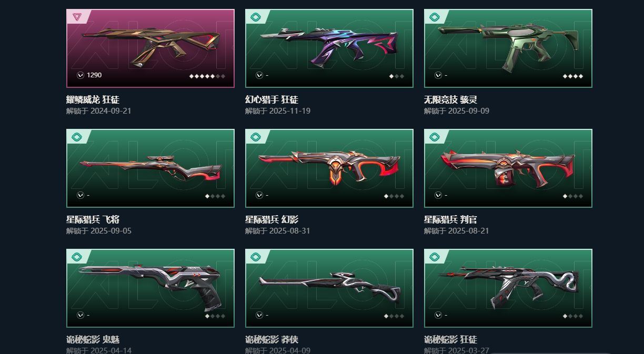Image resolution: width=644 pixels, height=354 pixels.
Task: Select the 诡秘蛇影 狂徒 weapon image
Action: [x=508, y=288]
